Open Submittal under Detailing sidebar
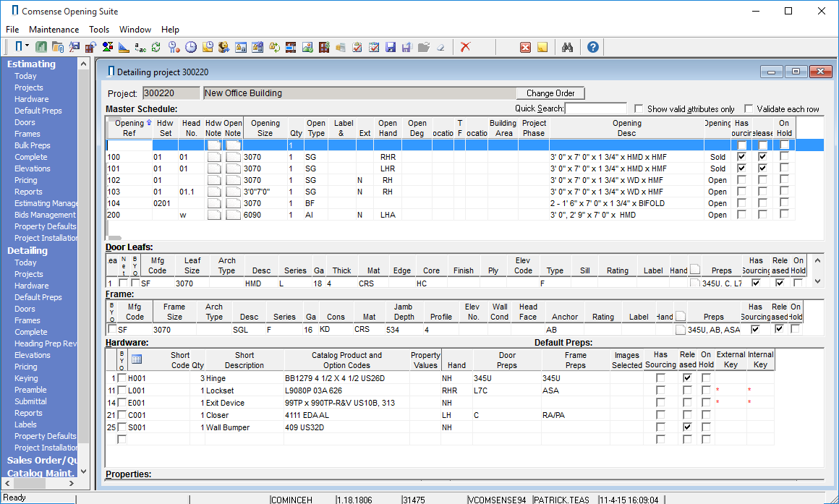This screenshot has width=839, height=504. pyautogui.click(x=30, y=401)
